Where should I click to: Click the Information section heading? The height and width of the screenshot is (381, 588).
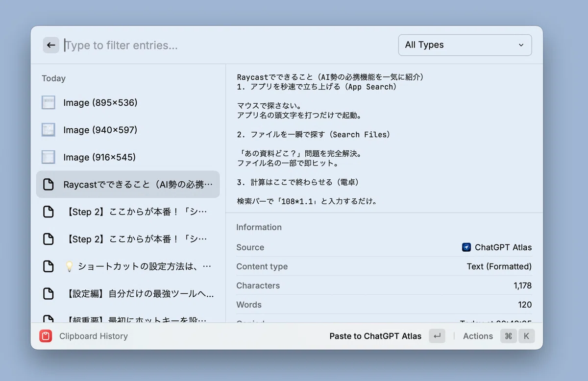click(259, 227)
